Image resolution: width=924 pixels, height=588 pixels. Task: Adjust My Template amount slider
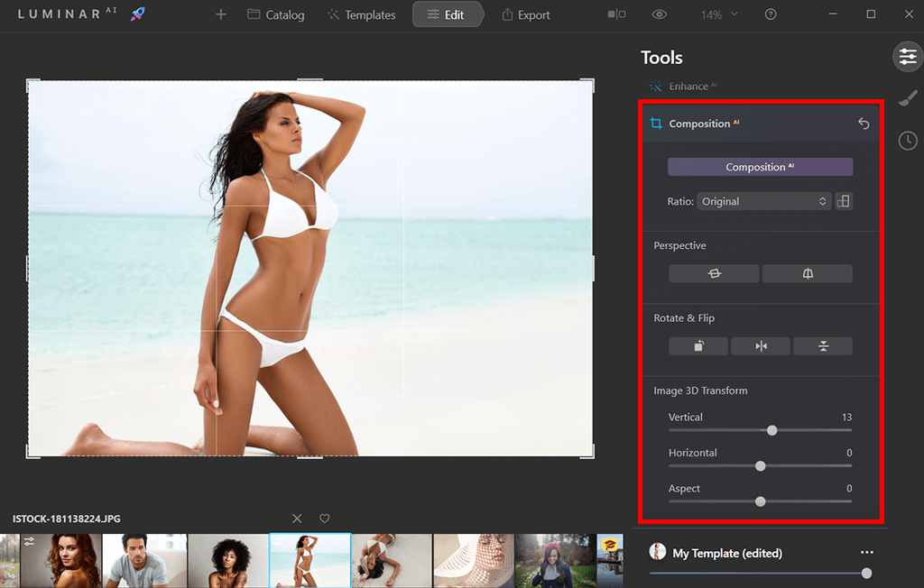click(866, 573)
